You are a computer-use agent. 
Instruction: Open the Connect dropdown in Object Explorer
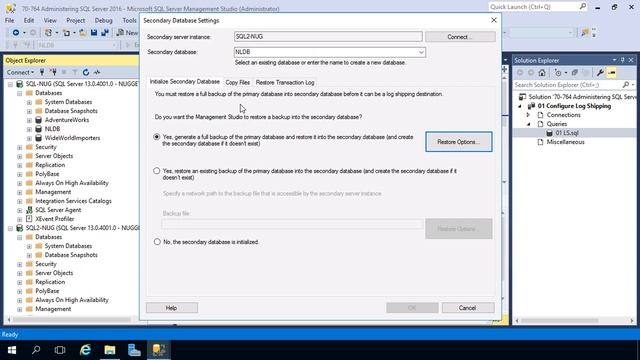click(20, 72)
